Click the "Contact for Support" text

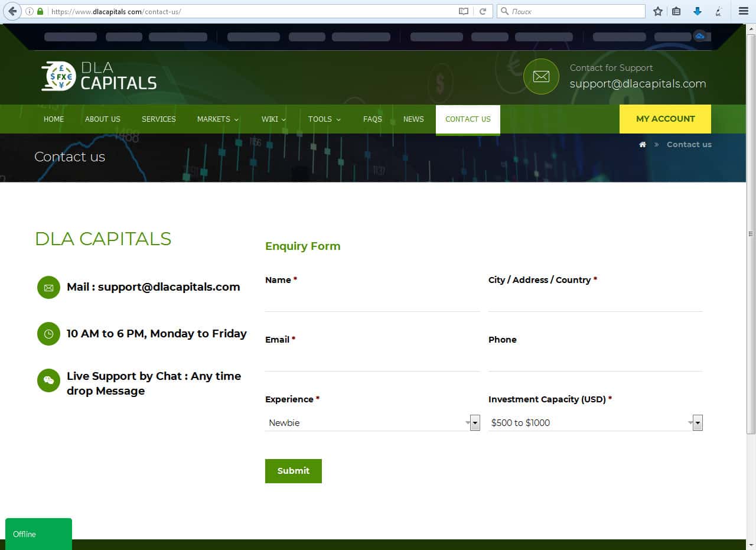point(611,68)
